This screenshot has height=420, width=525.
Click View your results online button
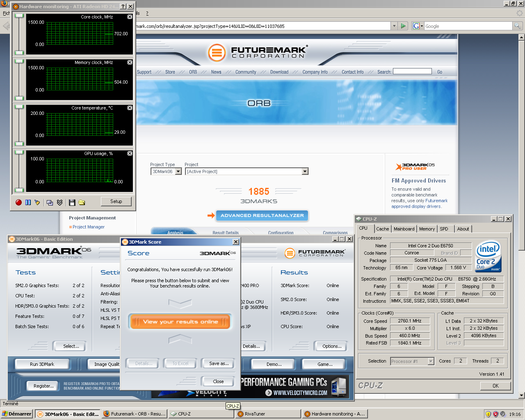coord(180,322)
